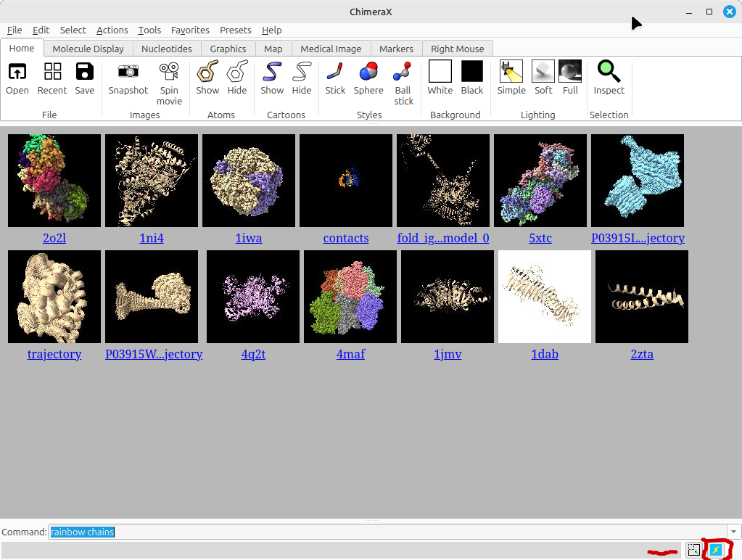742x560 pixels.
Task: Click the 1dab white-background thumbnail
Action: 545,297
